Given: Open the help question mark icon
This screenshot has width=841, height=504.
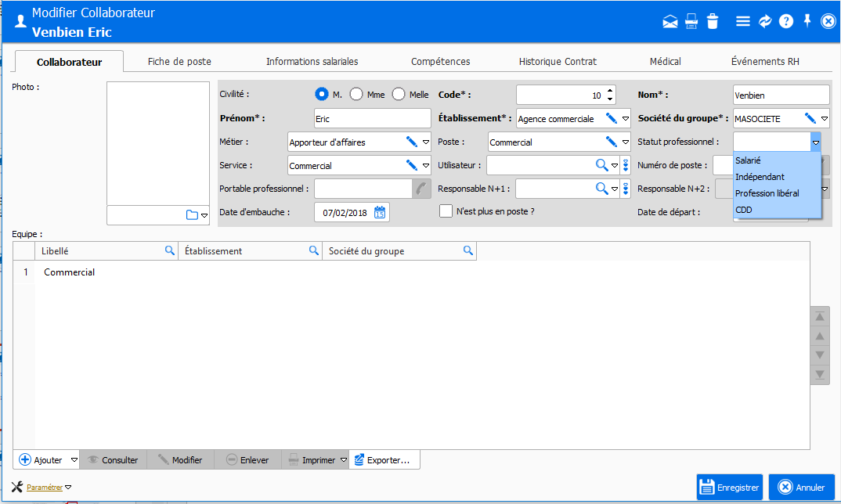Looking at the screenshot, I should pos(786,22).
